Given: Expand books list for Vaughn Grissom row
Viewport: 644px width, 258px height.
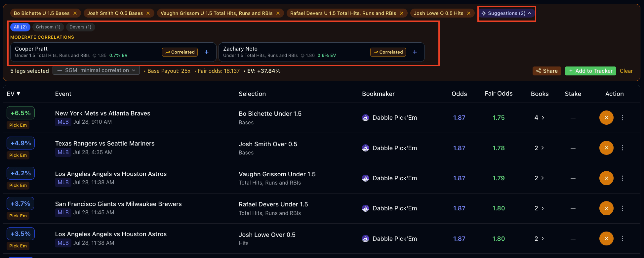Looking at the screenshot, I should (540, 178).
